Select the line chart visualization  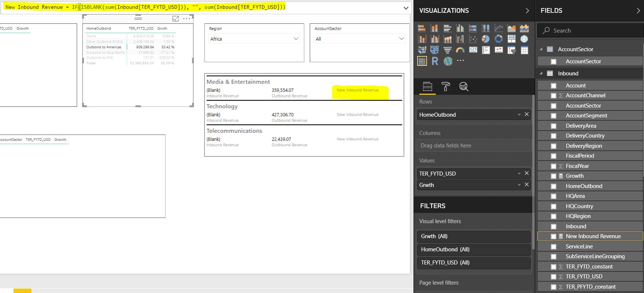[499, 28]
